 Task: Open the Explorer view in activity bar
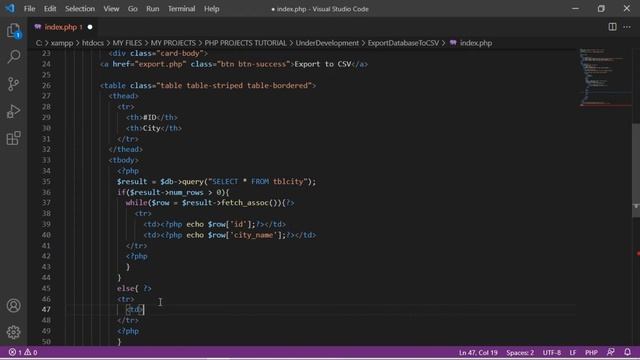(x=13, y=31)
